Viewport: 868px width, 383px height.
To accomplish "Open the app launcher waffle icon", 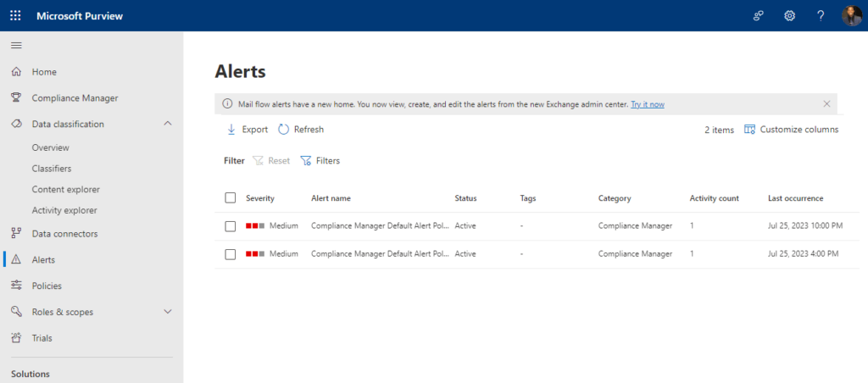I will pos(15,15).
